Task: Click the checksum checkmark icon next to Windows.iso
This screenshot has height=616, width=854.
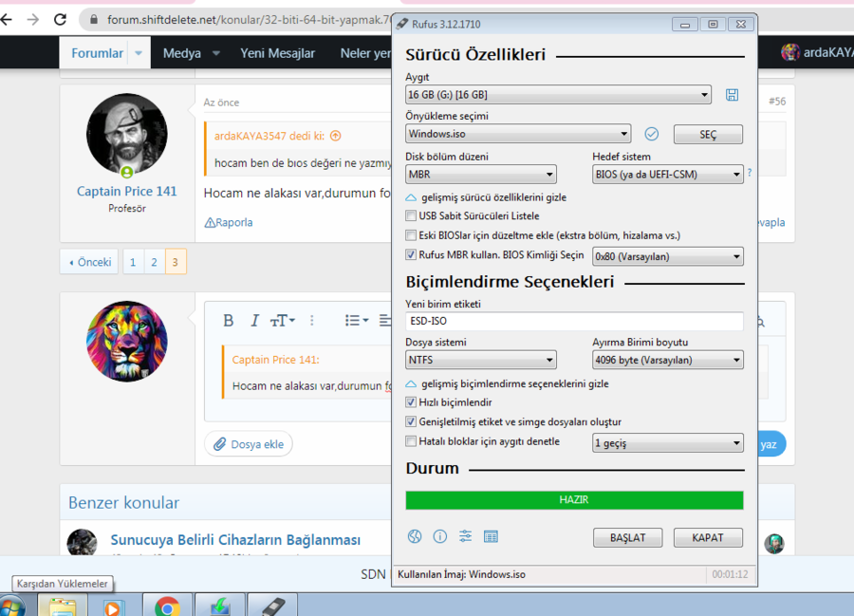Action: pyautogui.click(x=651, y=134)
